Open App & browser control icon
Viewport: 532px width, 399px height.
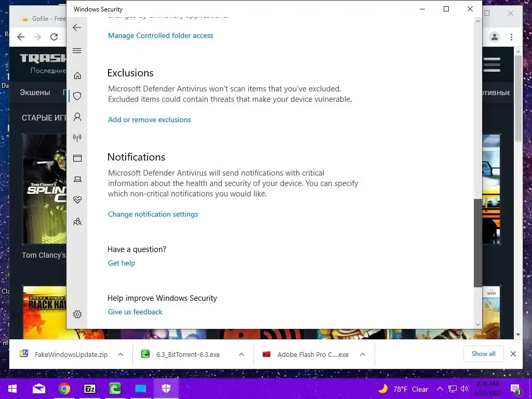click(77, 158)
